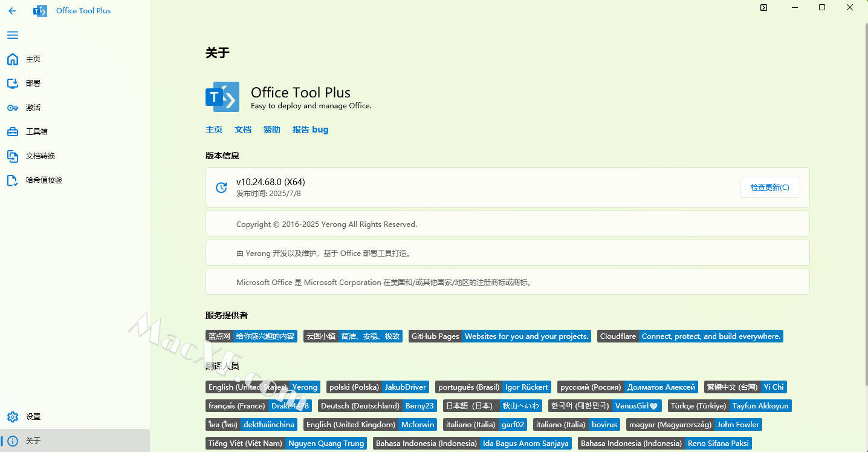The width and height of the screenshot is (868, 452).
Task: Click the Tiếng Việt Nguyen Quang Trung badge
Action: tap(286, 444)
